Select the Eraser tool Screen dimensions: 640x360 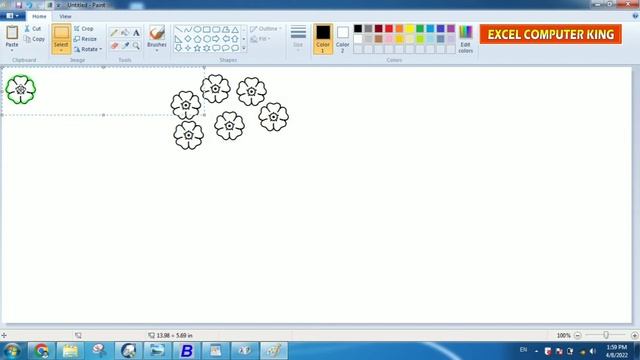[114, 45]
